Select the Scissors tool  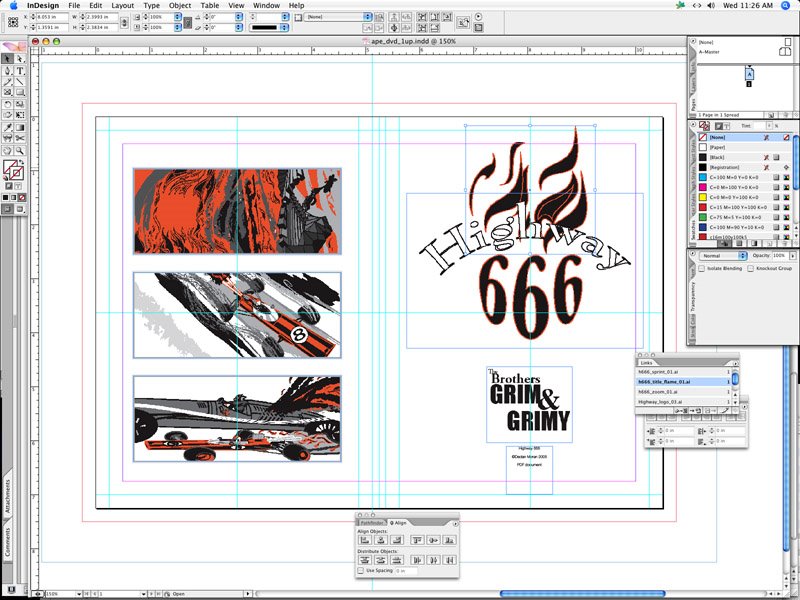(20, 138)
